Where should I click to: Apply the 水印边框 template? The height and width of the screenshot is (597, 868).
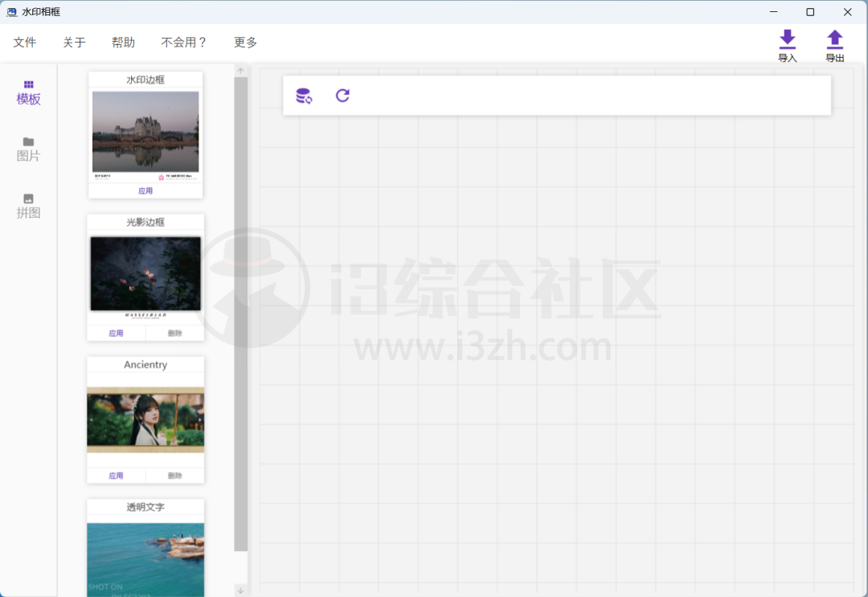(145, 191)
